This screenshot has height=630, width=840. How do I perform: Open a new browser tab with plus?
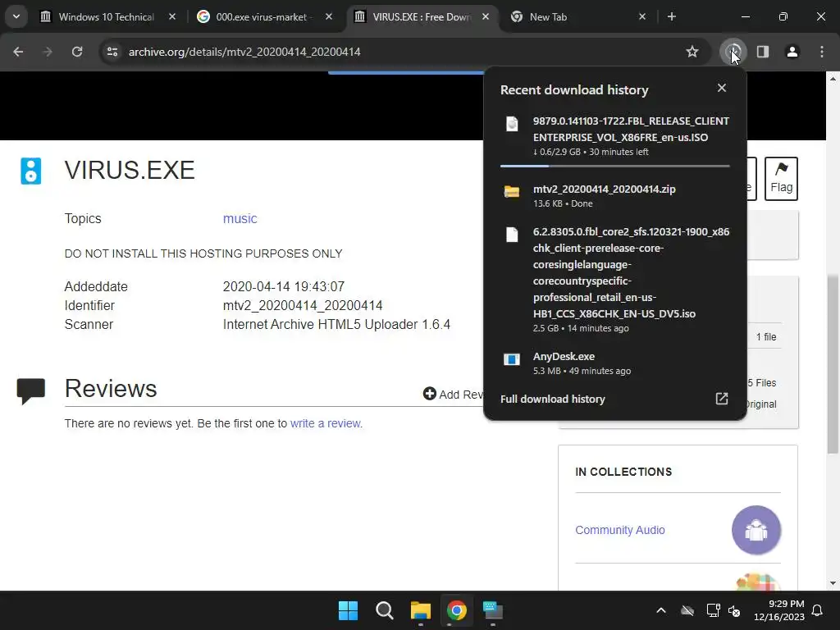click(x=671, y=16)
